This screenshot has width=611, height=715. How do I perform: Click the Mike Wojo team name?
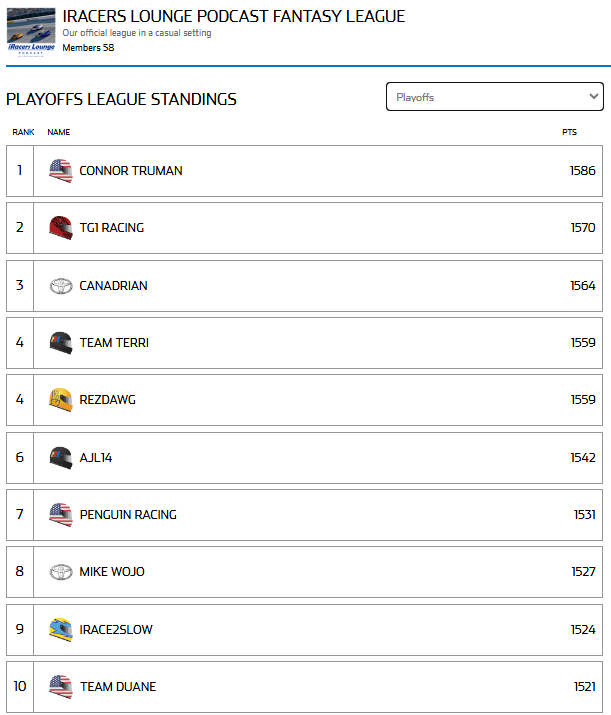[x=112, y=572]
